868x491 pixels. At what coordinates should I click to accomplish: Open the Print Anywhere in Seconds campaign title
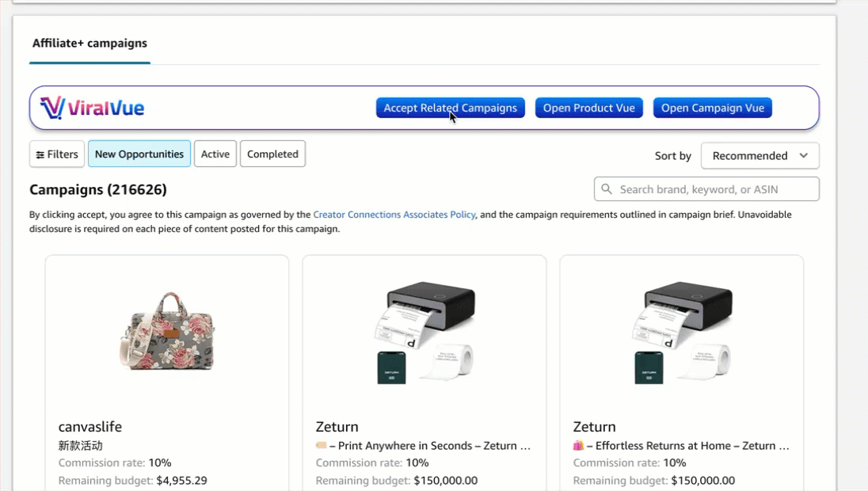[433, 446]
